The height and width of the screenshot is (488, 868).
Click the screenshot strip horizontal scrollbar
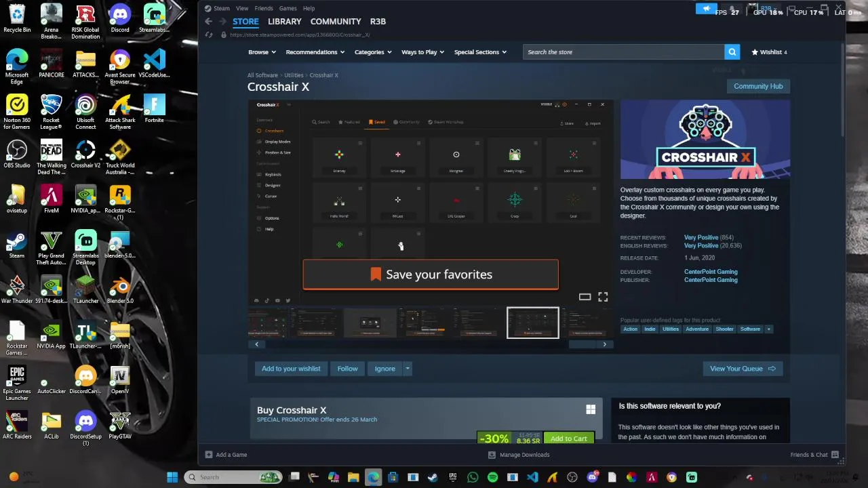[430, 344]
